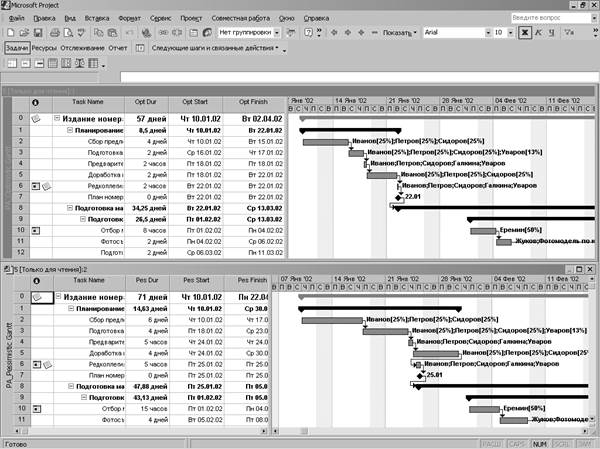
Task: Click the Optimistic Gantt PERT toolbar icon
Action: [x=12, y=63]
